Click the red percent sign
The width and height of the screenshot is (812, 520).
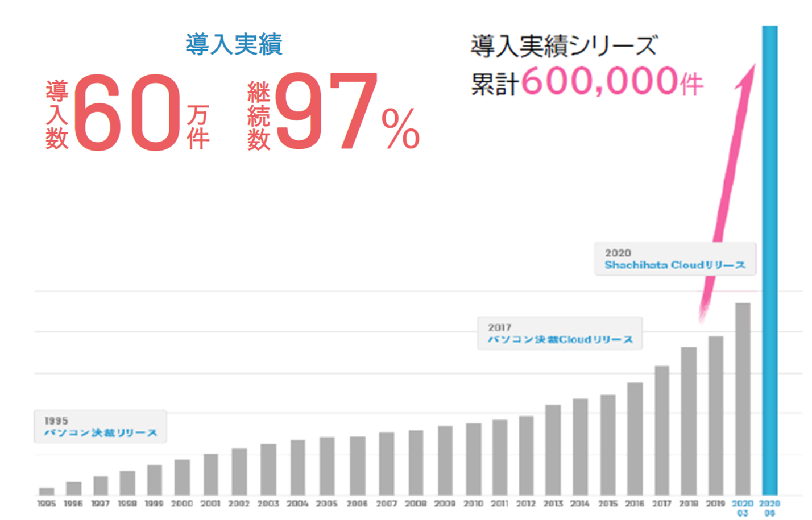[x=400, y=129]
